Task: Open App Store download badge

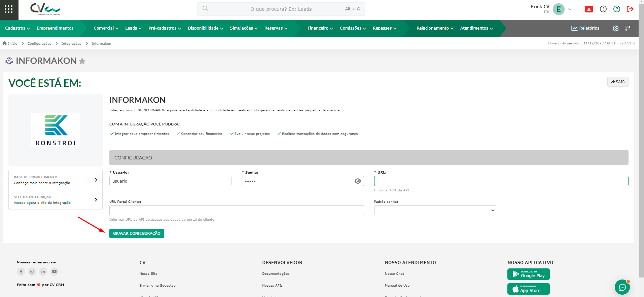Action: [529, 289]
